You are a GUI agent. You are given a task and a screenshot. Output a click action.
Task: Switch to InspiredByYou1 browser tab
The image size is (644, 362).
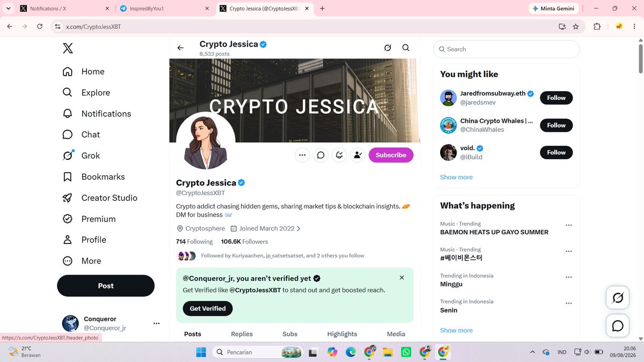tap(165, 9)
